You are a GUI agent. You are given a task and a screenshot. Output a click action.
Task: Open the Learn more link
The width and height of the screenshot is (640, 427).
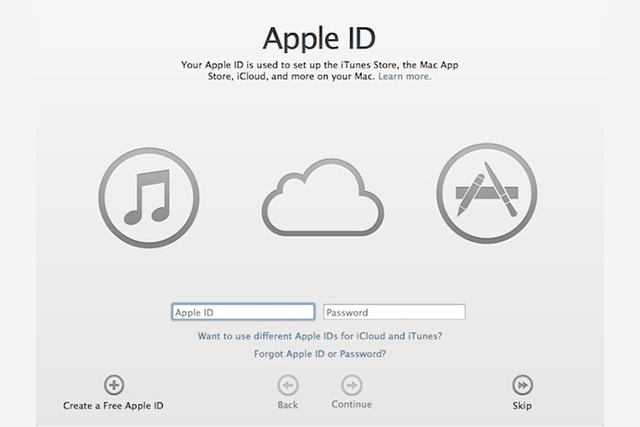(x=404, y=76)
